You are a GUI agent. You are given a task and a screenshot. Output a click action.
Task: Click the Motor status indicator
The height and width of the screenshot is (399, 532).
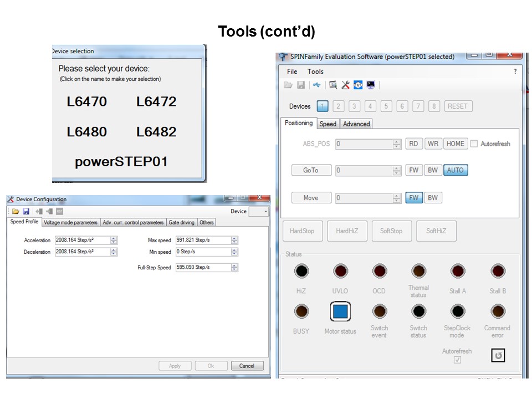340,311
